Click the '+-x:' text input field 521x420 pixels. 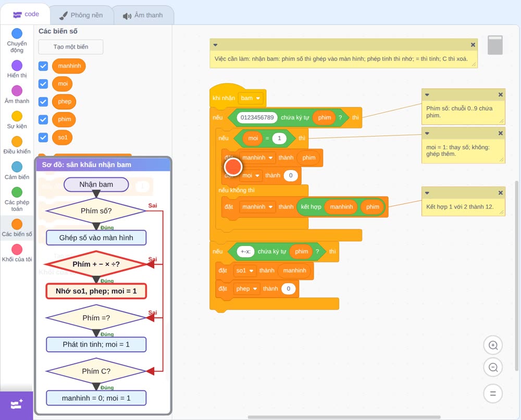coord(245,252)
